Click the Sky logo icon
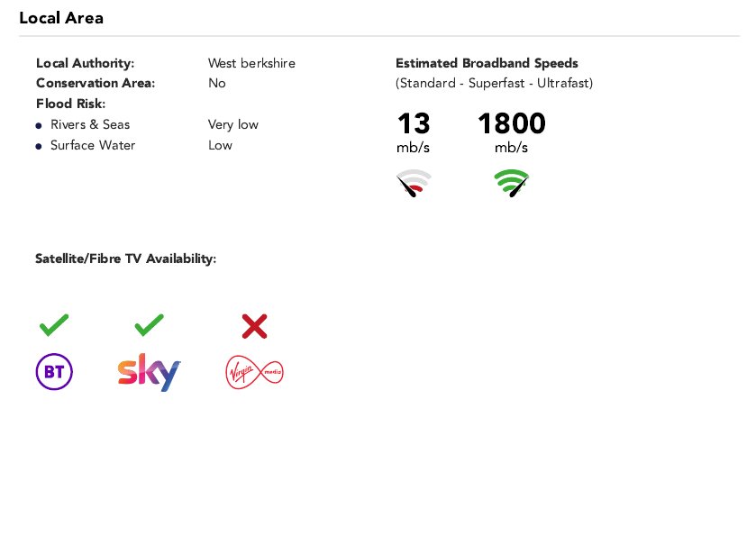 point(149,372)
